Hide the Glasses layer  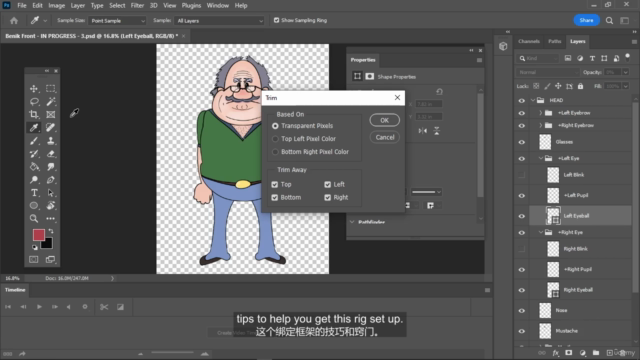pos(522,142)
